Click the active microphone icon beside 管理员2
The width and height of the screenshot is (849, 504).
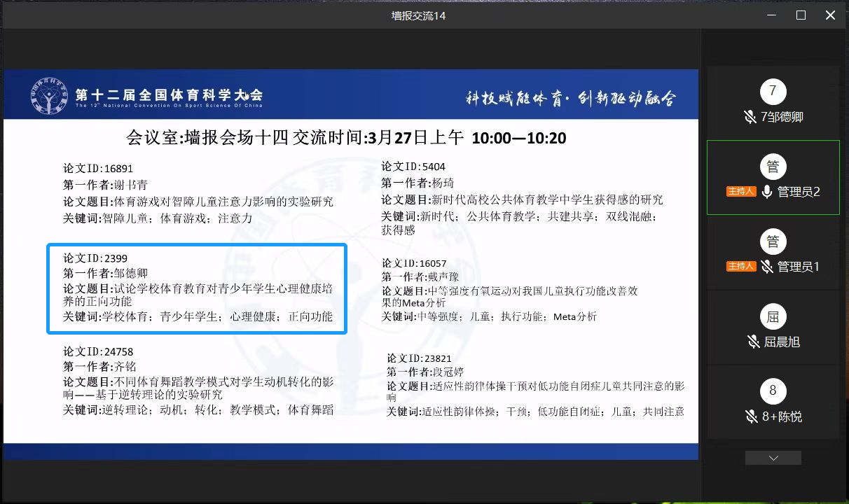click(x=767, y=192)
